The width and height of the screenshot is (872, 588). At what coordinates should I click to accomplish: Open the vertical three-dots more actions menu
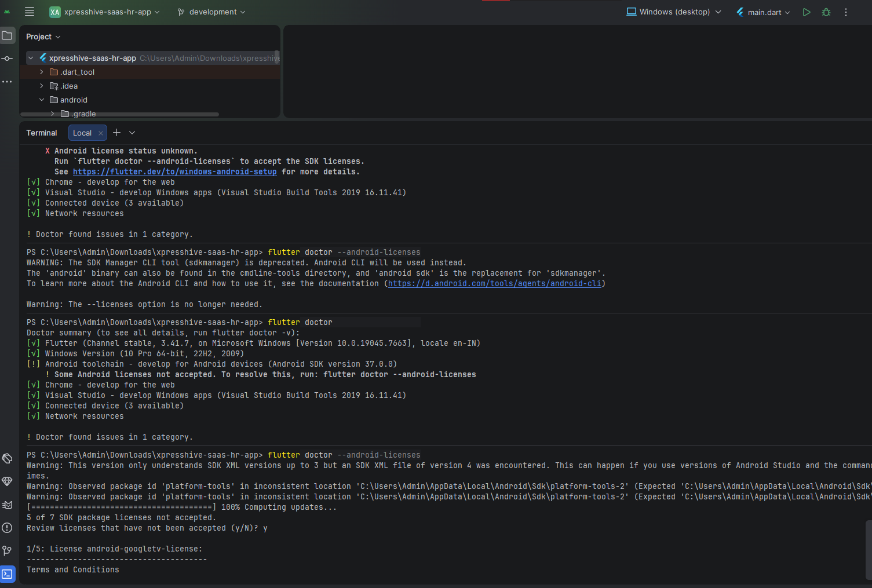846,12
